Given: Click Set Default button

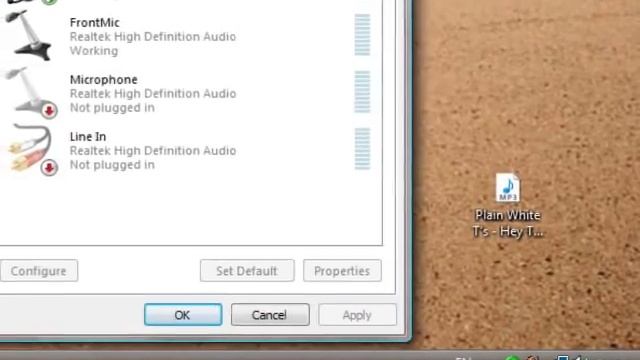Looking at the screenshot, I should click(x=247, y=271).
